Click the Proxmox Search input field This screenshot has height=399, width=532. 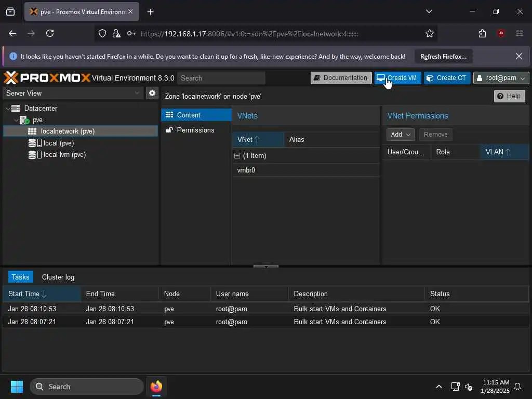click(x=221, y=78)
